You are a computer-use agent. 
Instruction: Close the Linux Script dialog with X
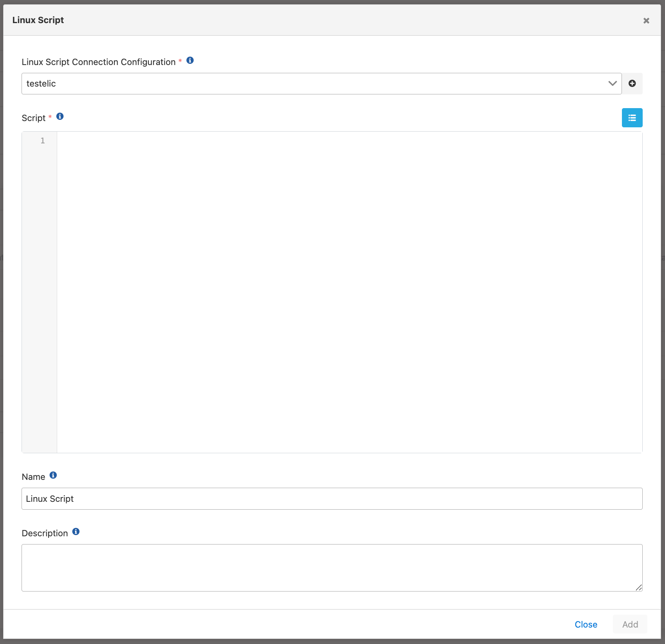tap(646, 21)
